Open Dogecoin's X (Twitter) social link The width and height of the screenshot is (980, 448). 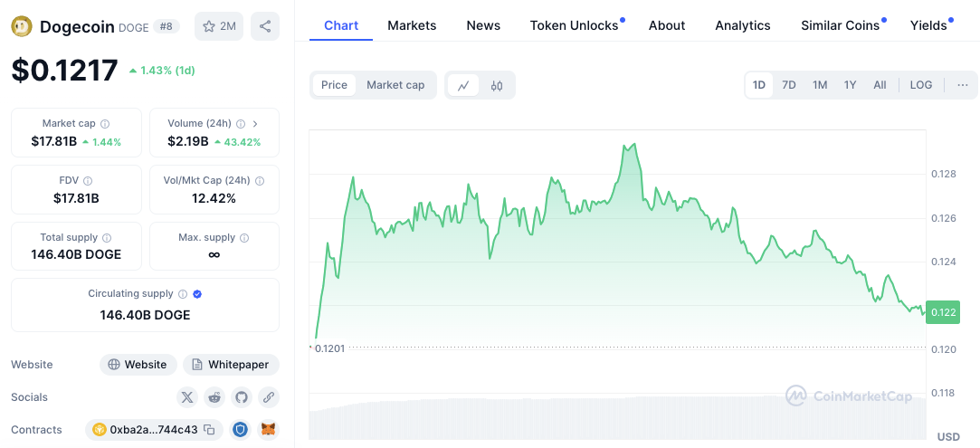(x=187, y=396)
